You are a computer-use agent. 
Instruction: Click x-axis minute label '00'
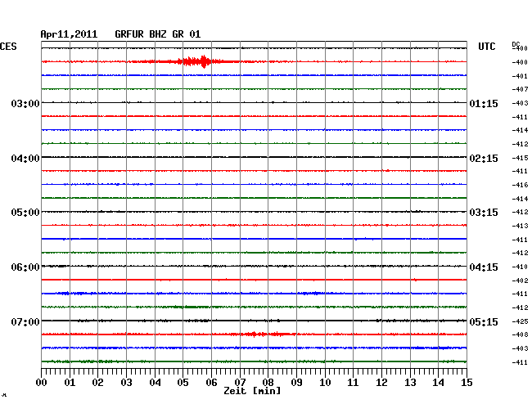(x=42, y=383)
